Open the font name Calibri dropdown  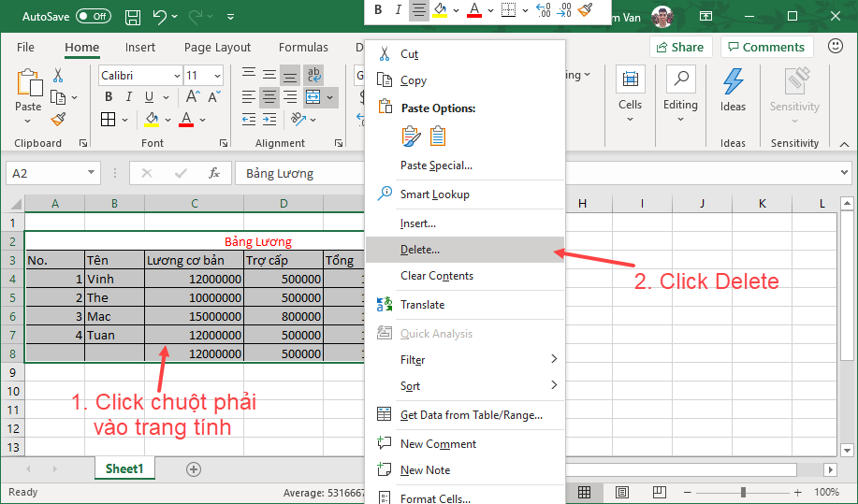tap(177, 76)
